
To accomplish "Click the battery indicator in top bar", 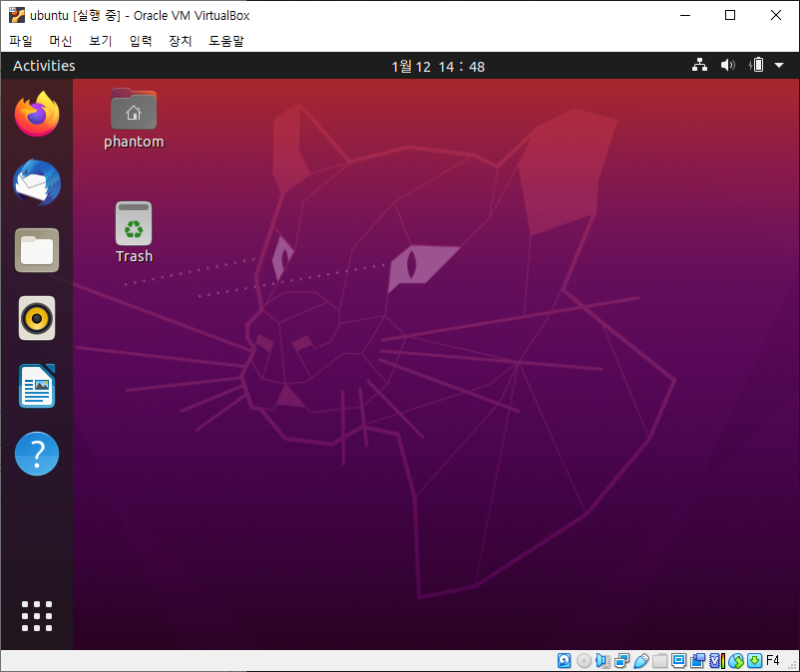I will 757,65.
